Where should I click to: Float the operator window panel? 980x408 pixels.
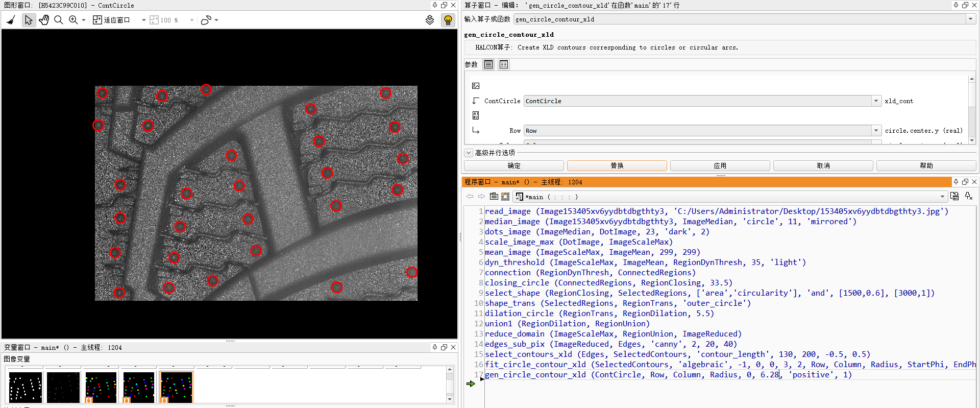[x=965, y=5]
